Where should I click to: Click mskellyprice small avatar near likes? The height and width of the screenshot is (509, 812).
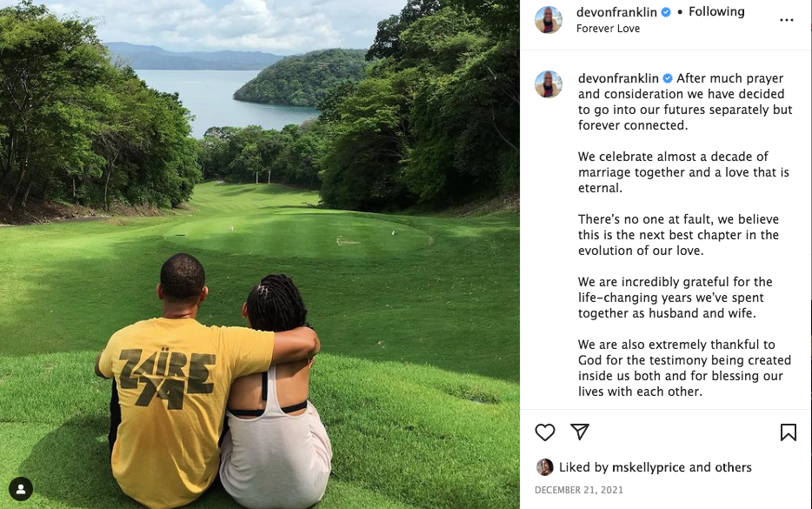click(545, 467)
